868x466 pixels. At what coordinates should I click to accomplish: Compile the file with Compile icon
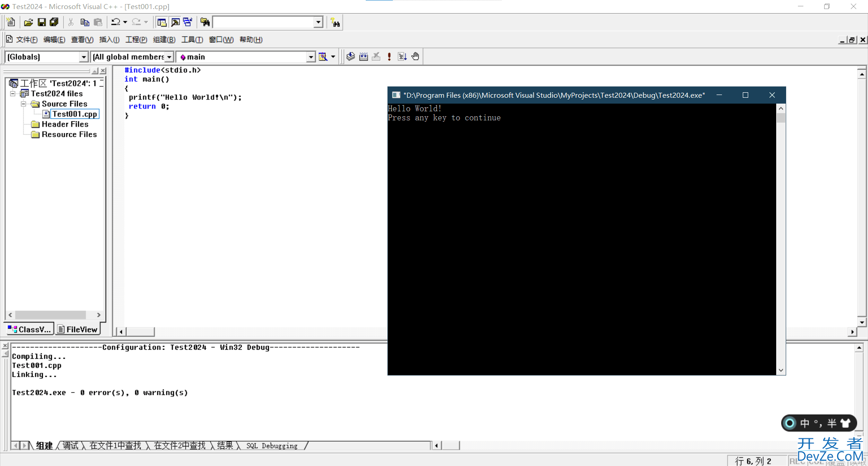coord(350,57)
